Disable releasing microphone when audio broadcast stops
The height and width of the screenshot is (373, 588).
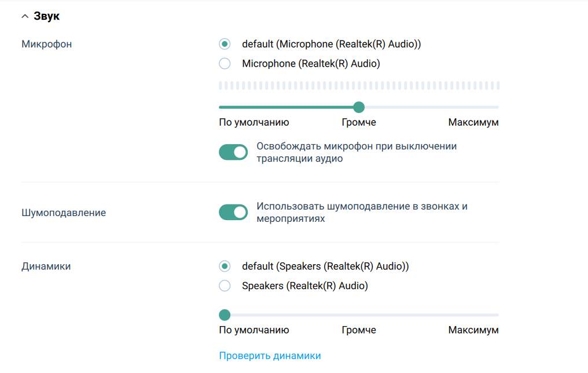[233, 152]
